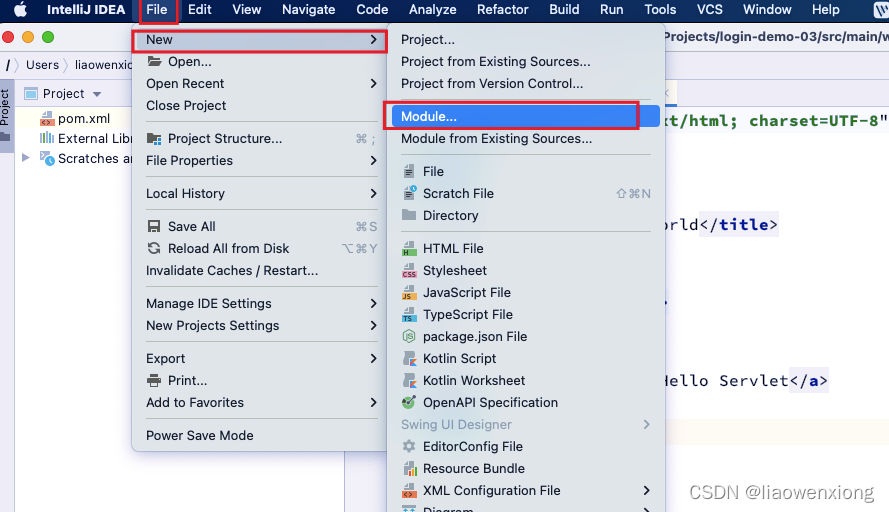The width and height of the screenshot is (889, 512).
Task: Select the New menu entry
Action: [260, 40]
